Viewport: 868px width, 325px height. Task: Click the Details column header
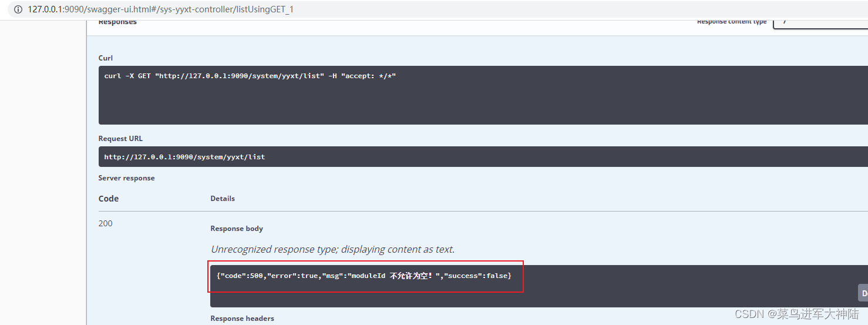click(223, 199)
